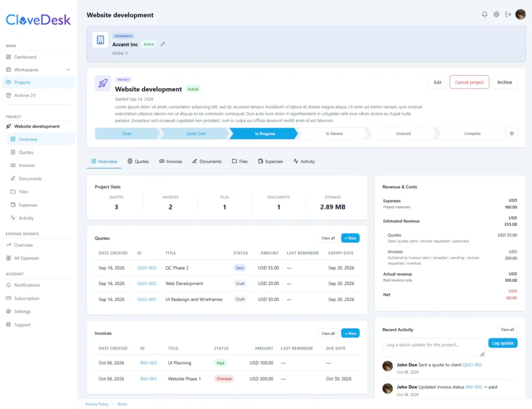Open INV-002 link in Recent Activity

(x=473, y=387)
